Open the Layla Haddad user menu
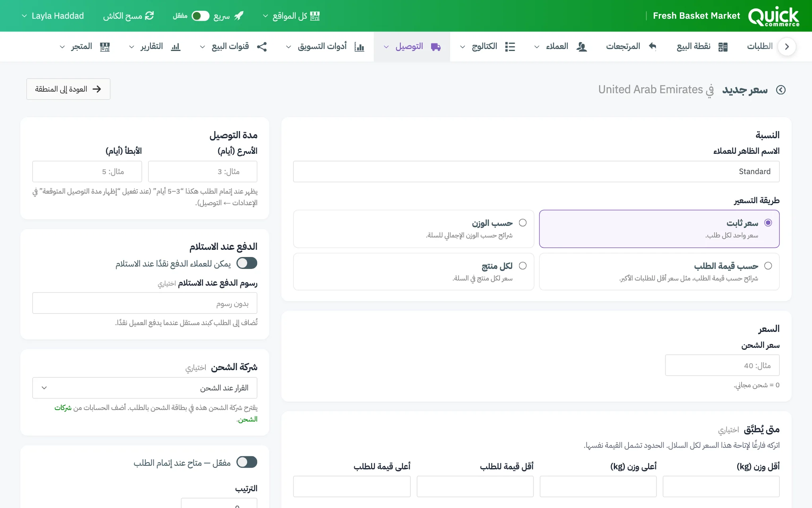This screenshot has height=508, width=812. 53,16
